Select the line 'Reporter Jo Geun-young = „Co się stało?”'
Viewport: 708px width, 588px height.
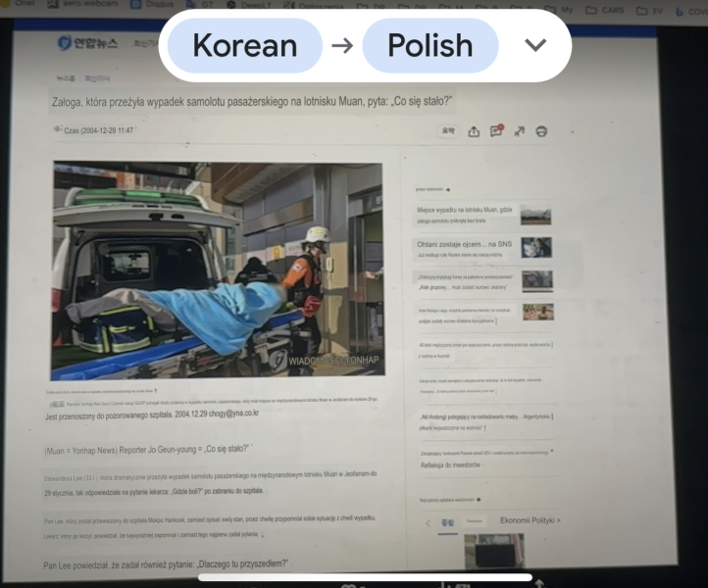tap(183, 450)
